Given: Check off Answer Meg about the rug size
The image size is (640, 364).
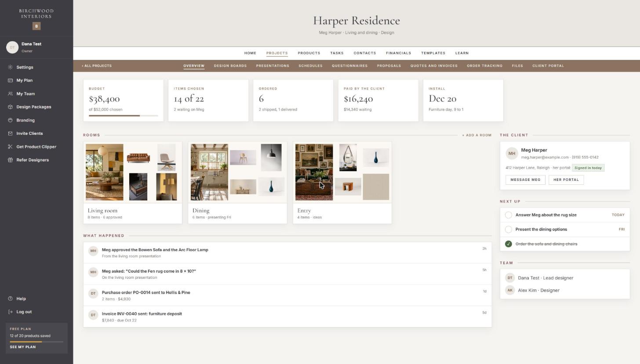Looking at the screenshot, I should click(x=509, y=215).
